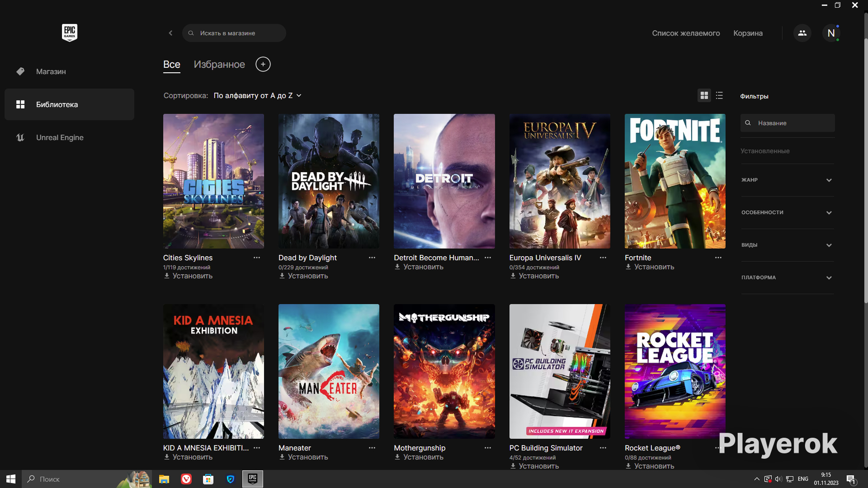868x488 pixels.
Task: Click the Windows taskbar search box
Action: [86, 479]
